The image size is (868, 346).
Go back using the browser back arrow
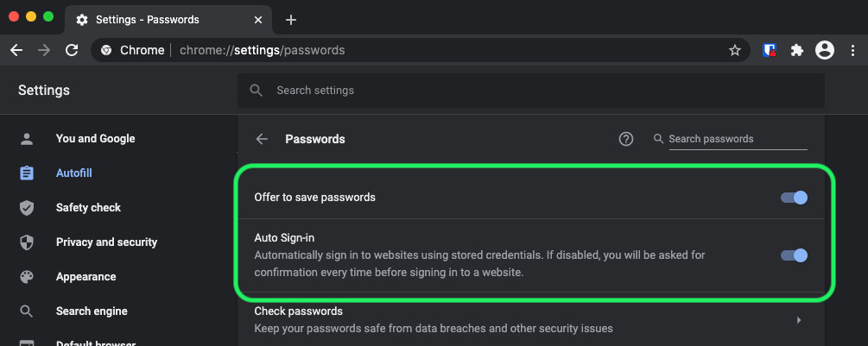[16, 50]
